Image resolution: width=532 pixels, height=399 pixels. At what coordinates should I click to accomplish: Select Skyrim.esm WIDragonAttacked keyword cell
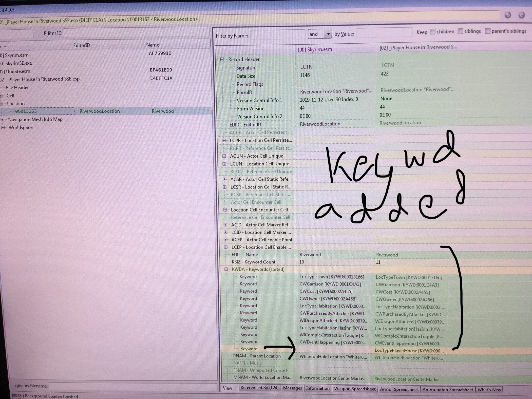coord(334,321)
